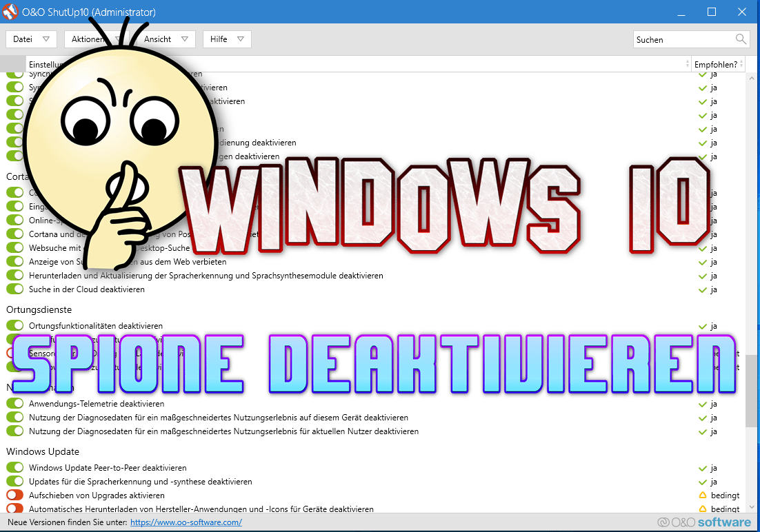Screen dimensions: 760x532
Task: Click yellow warning icon in Aufschieben von Upgrades row
Action: 703,495
